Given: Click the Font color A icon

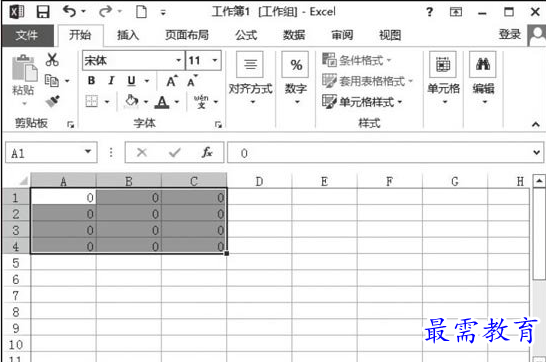Looking at the screenshot, I should [x=162, y=102].
